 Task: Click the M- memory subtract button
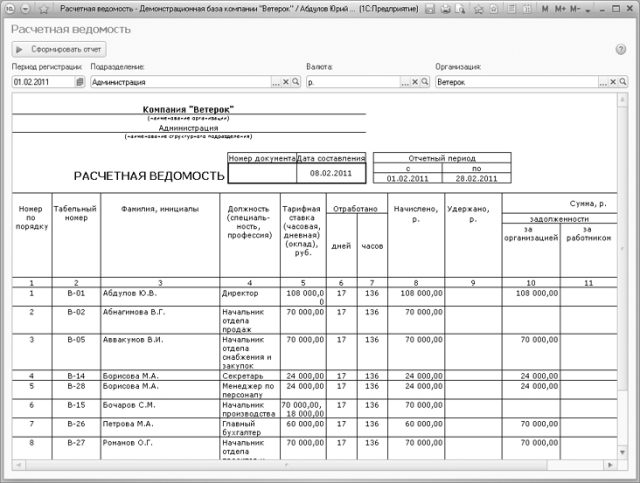pyautogui.click(x=575, y=9)
